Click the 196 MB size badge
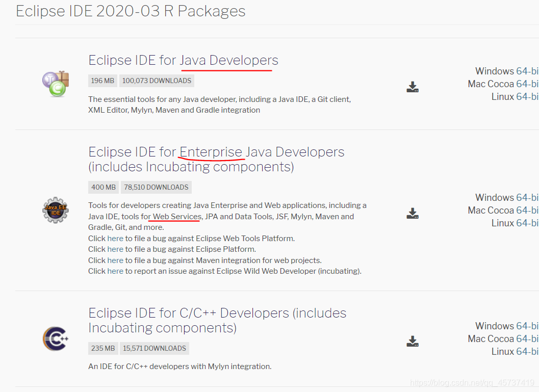This screenshot has height=392, width=539. (102, 81)
